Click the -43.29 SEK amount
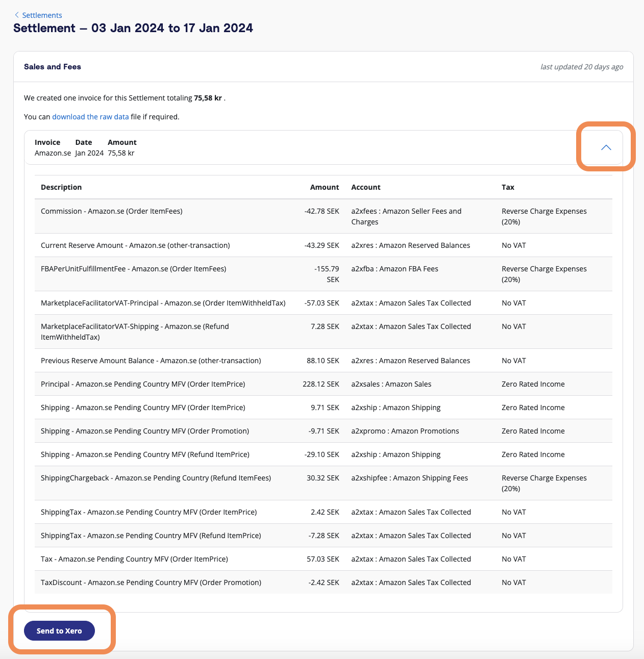 tap(321, 245)
